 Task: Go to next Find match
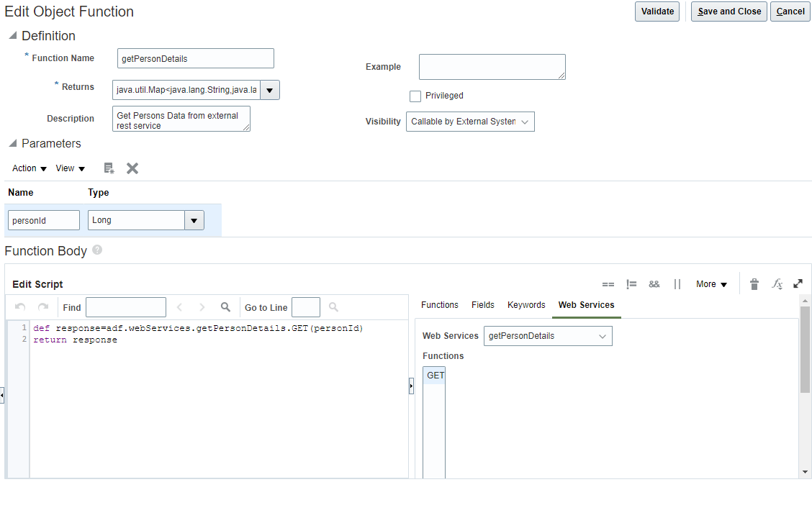[x=202, y=307]
